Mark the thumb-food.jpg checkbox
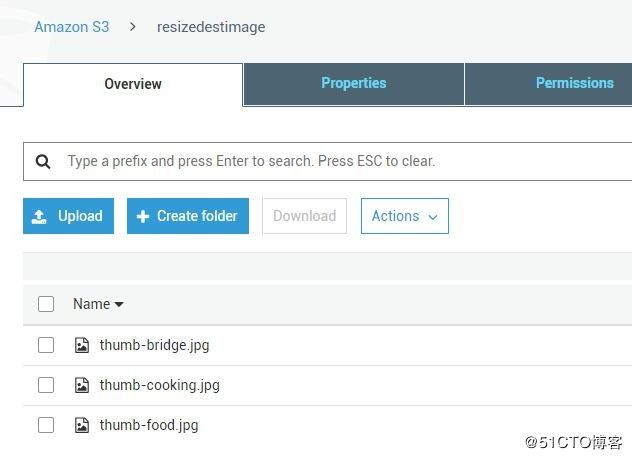The height and width of the screenshot is (459, 632). 46,425
